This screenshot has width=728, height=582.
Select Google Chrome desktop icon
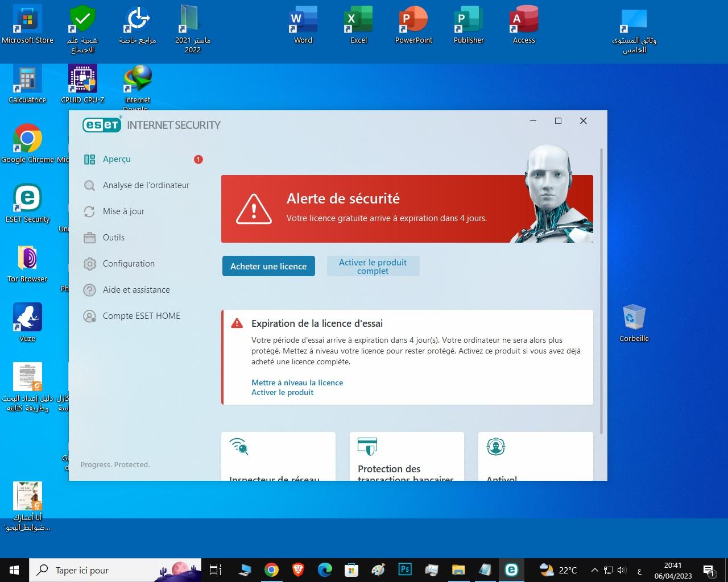tap(27, 144)
